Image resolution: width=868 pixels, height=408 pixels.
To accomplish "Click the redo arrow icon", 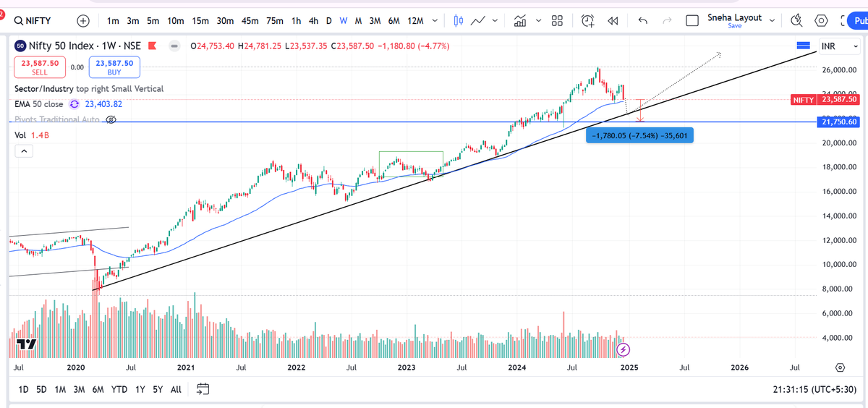I will 667,21.
